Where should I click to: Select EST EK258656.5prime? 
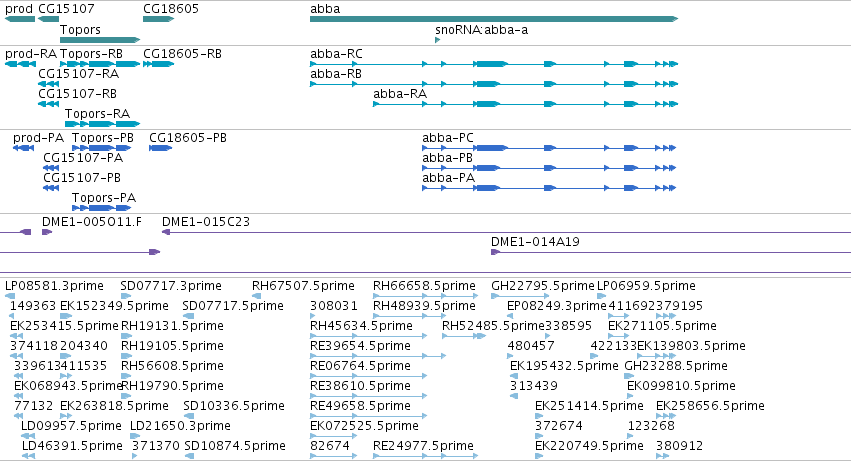[710, 407]
